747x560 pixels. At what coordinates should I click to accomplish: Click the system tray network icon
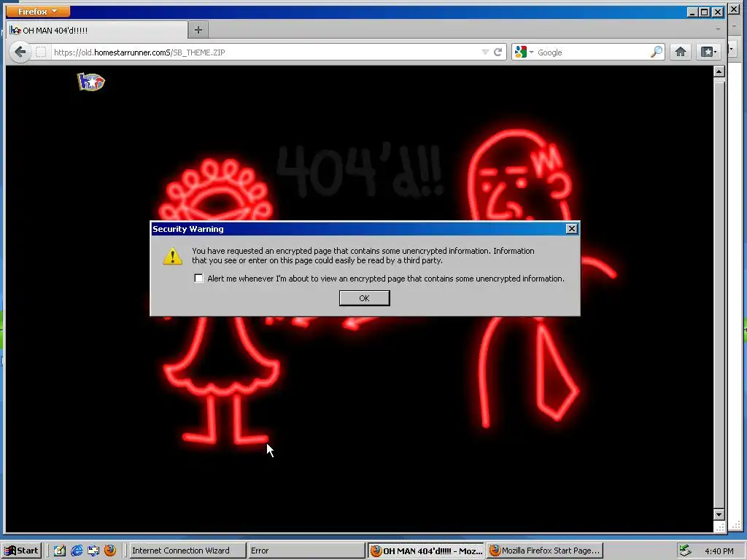[x=686, y=551]
